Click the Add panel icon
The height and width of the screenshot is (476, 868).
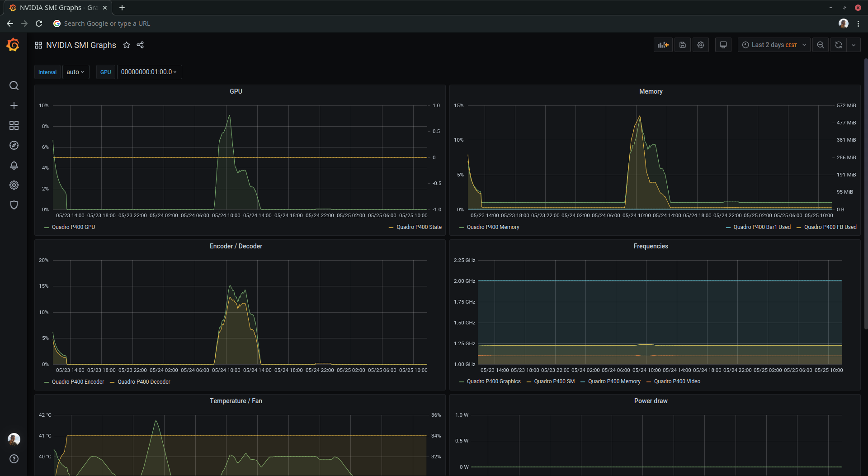[663, 45]
